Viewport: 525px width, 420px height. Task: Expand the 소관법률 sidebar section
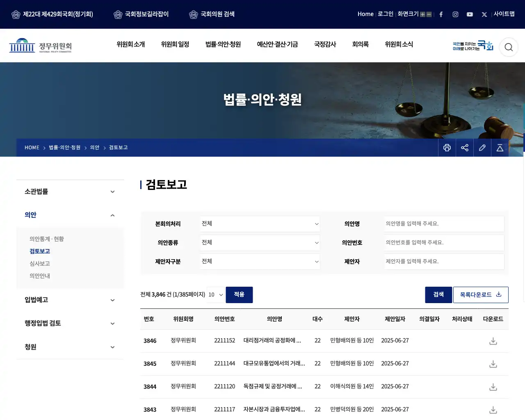(x=70, y=192)
